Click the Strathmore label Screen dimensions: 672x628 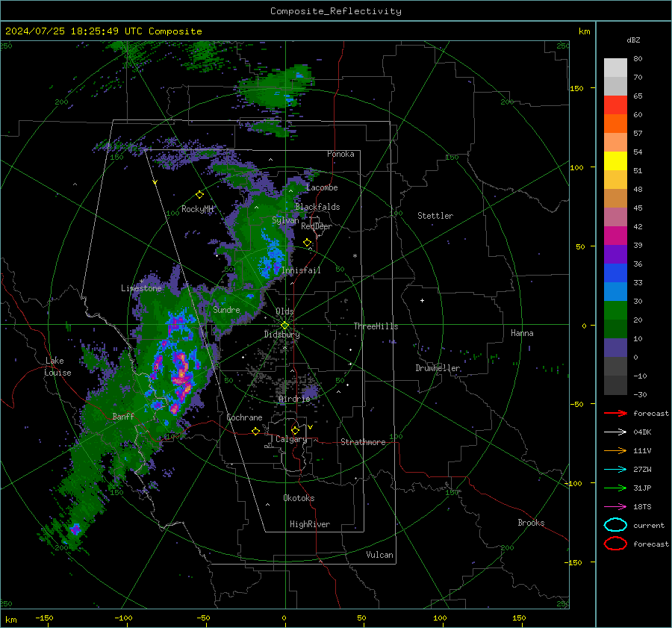pos(363,442)
